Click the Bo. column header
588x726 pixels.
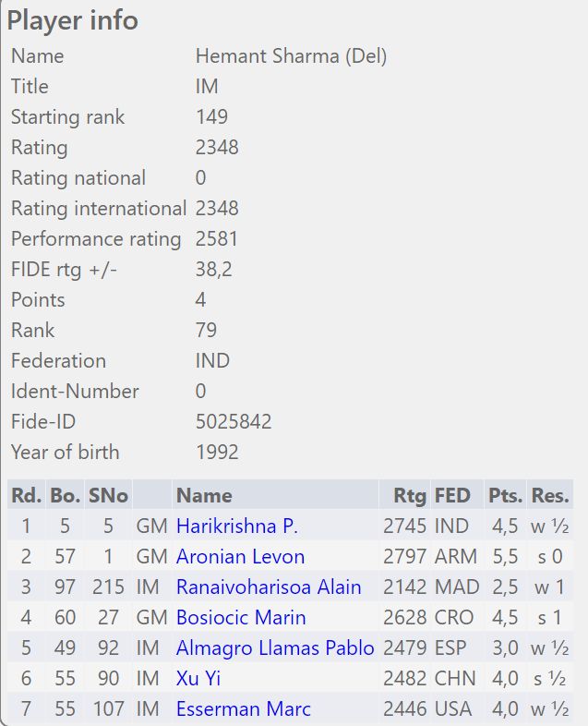point(65,495)
